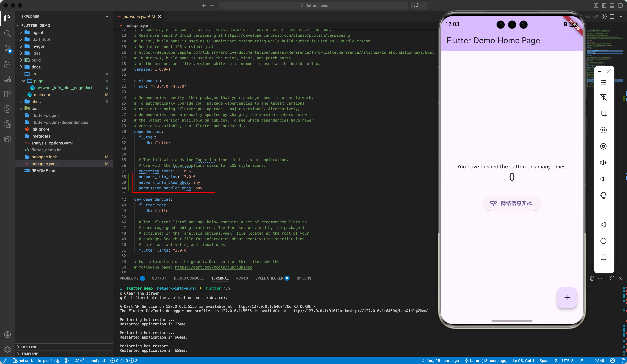Click the emulator screenshot crop icon
Screen dimensions: 627x364
click(x=603, y=114)
